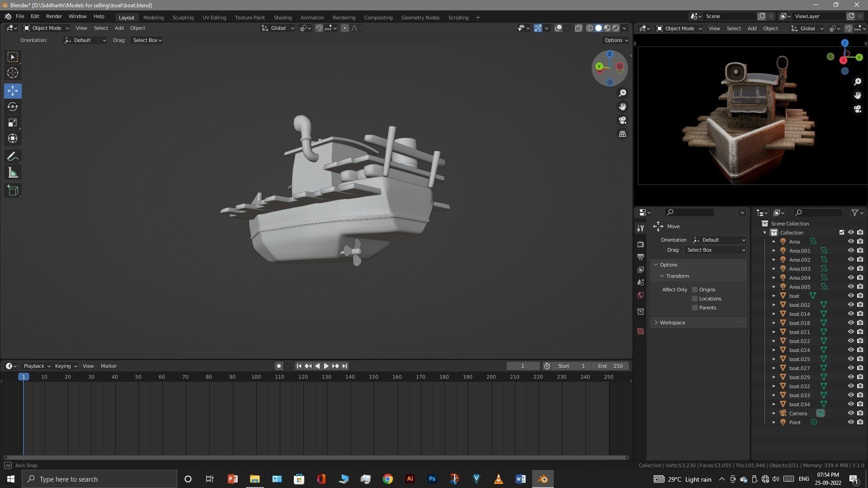Expand boat.014 in the outliner
Image resolution: width=868 pixels, height=488 pixels.
774,314
